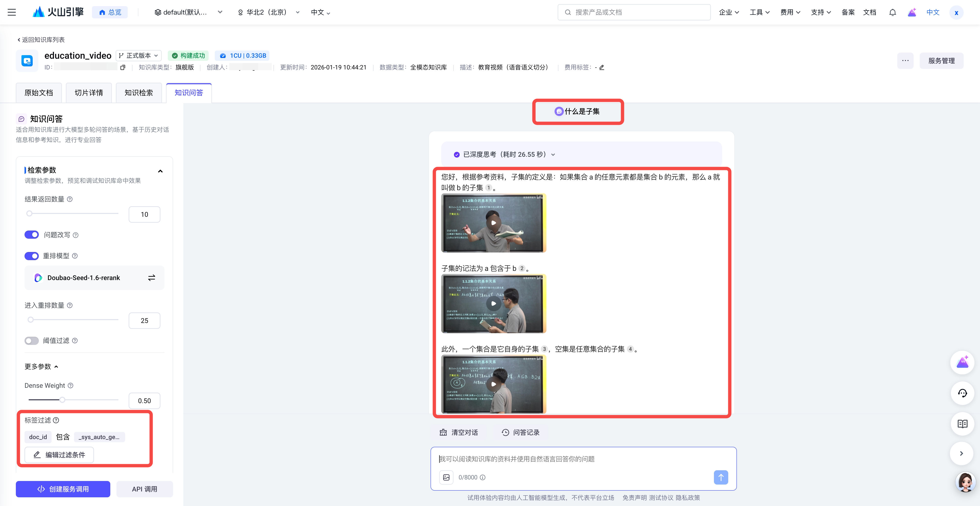Open the hamburger navigation menu
The width and height of the screenshot is (980, 506).
12,12
